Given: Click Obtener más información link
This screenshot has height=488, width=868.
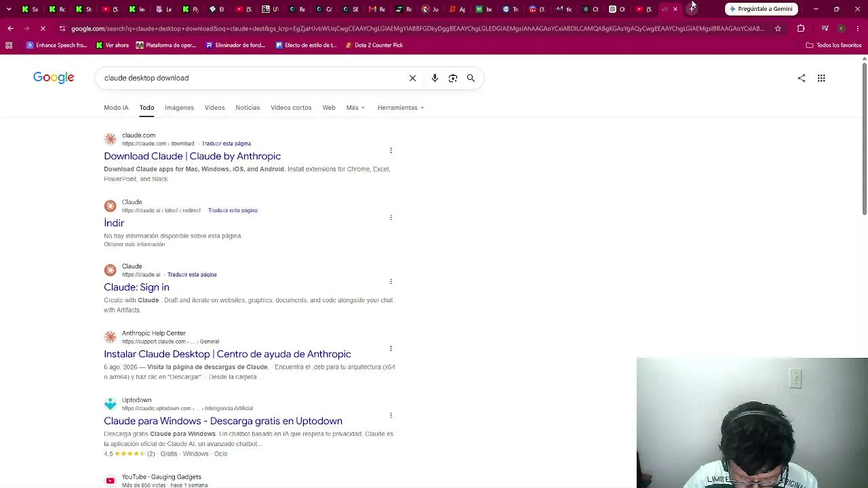Looking at the screenshot, I should click(134, 245).
